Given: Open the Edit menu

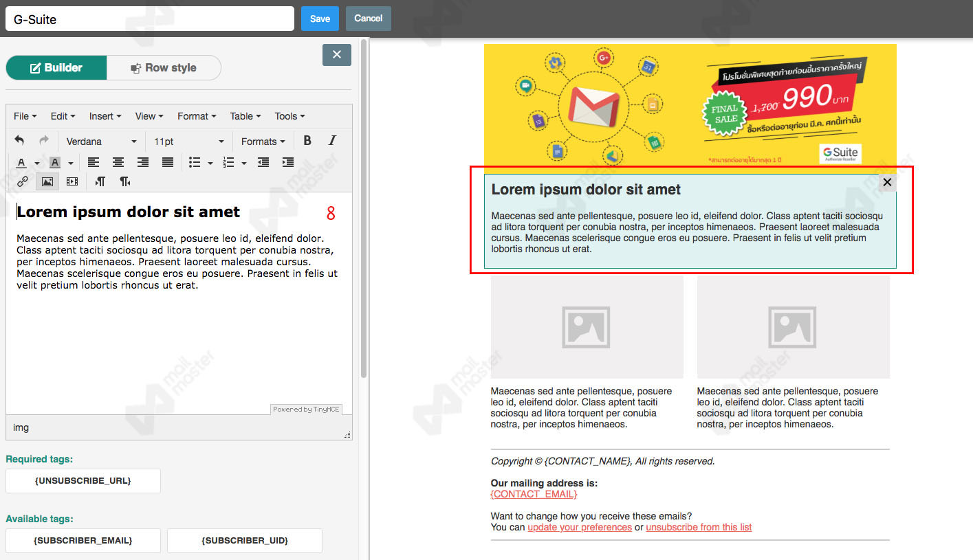Looking at the screenshot, I should 63,116.
